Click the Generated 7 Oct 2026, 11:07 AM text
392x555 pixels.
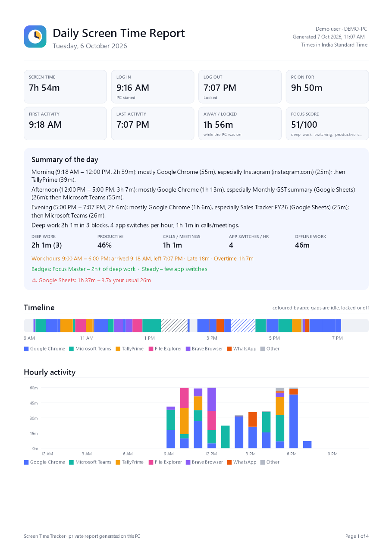pos(329,37)
